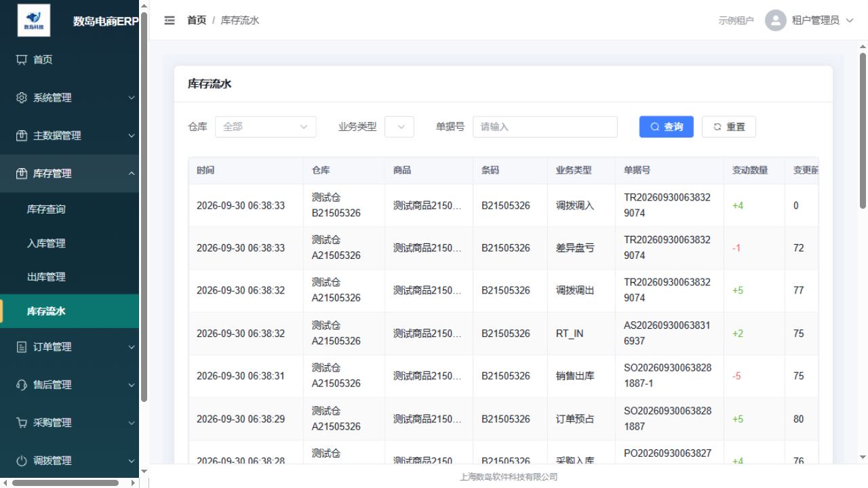Click the sidebar horizontal scrollbar

66,483
